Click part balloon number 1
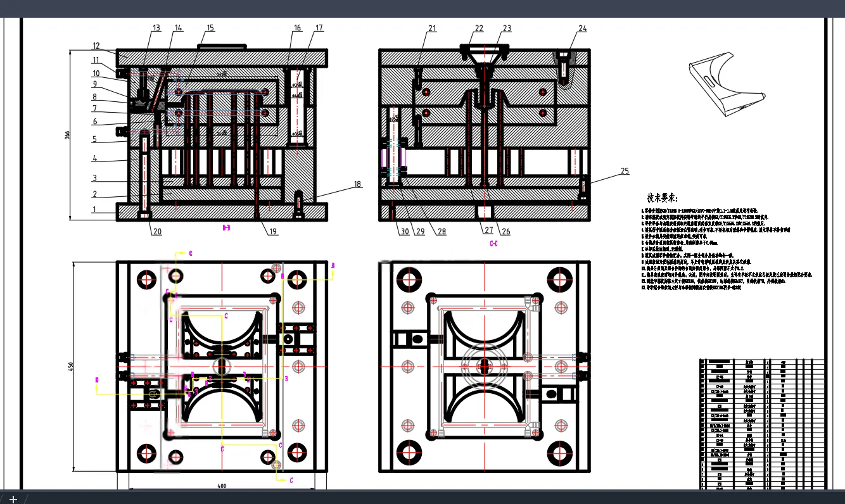Image resolution: width=845 pixels, height=504 pixels. point(94,210)
